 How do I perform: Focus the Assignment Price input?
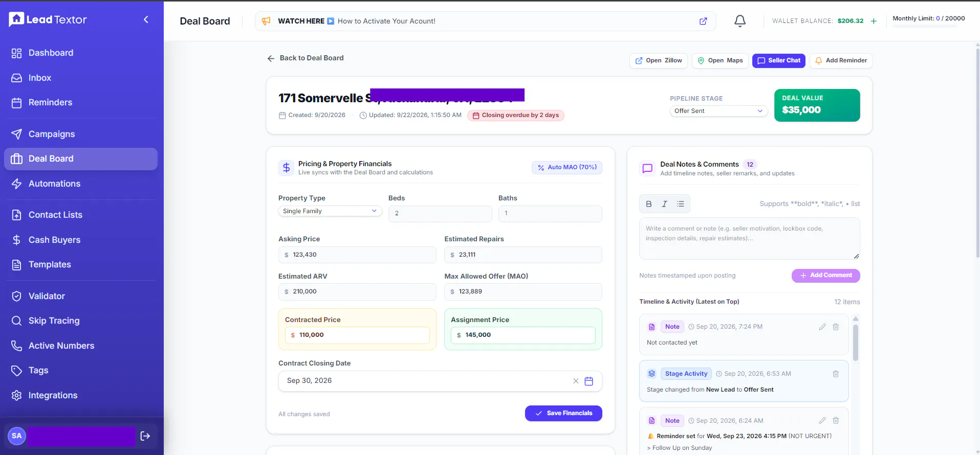523,335
